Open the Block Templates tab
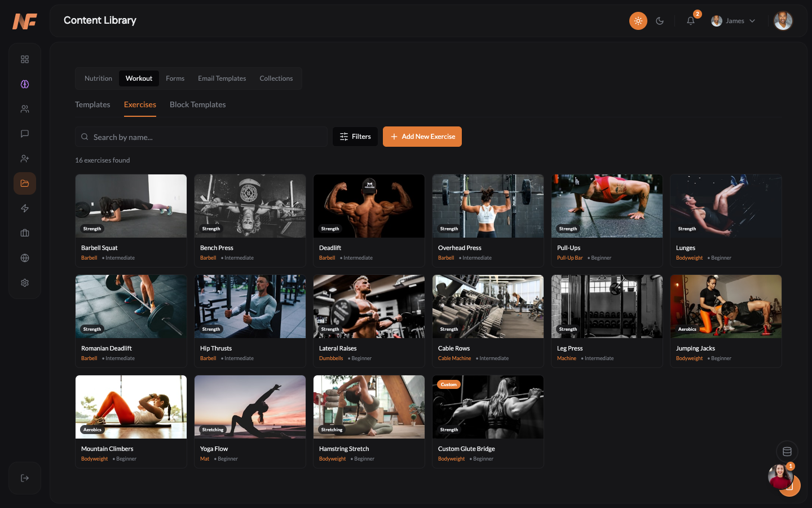This screenshot has width=812, height=508. pos(198,104)
